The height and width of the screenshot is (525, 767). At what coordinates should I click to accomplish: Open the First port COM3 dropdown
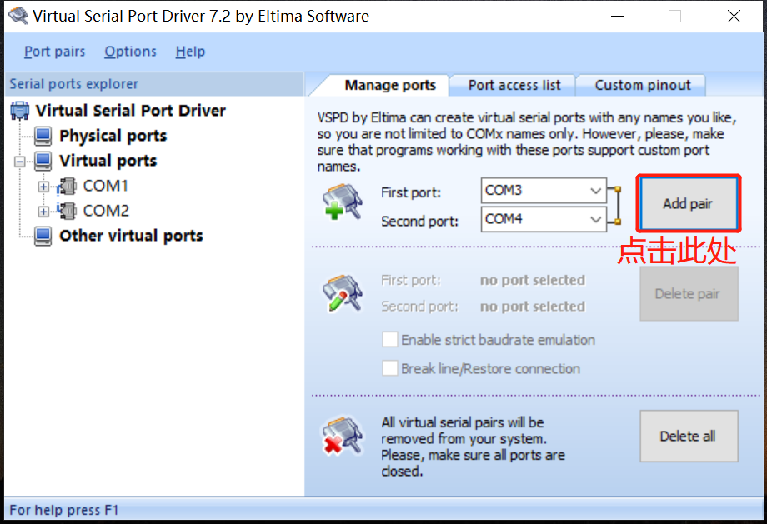(x=596, y=190)
